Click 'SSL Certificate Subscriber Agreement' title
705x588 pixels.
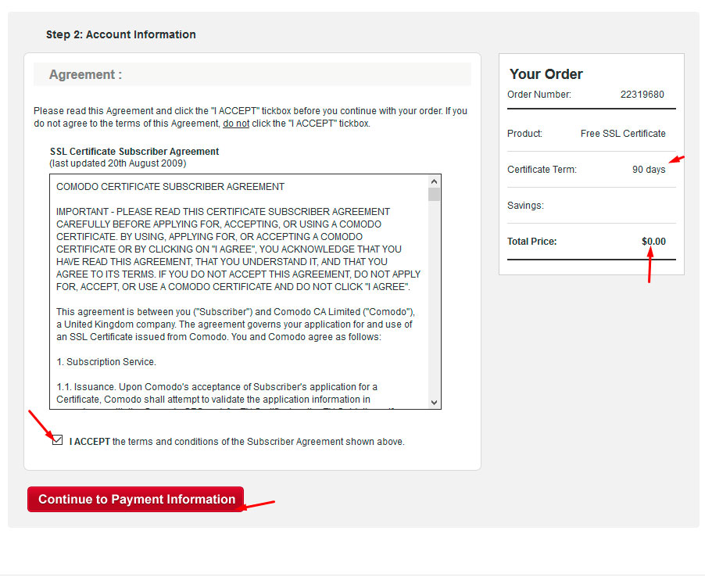pyautogui.click(x=134, y=152)
